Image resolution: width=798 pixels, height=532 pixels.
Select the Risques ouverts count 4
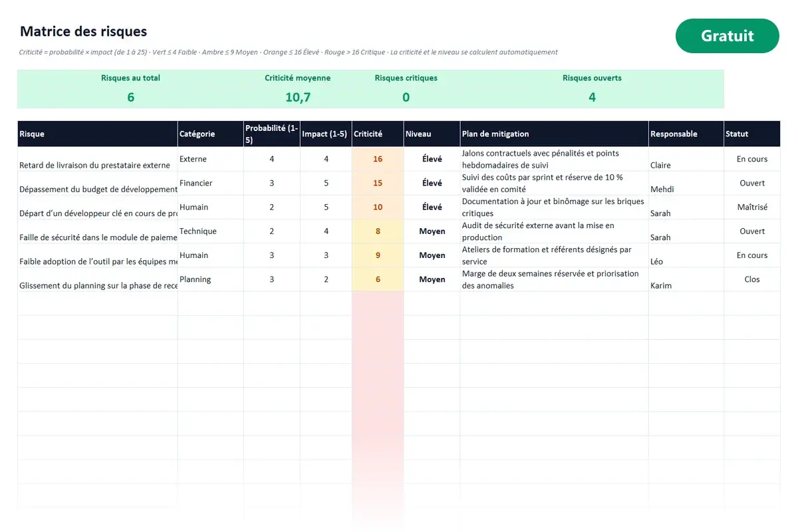pos(592,97)
